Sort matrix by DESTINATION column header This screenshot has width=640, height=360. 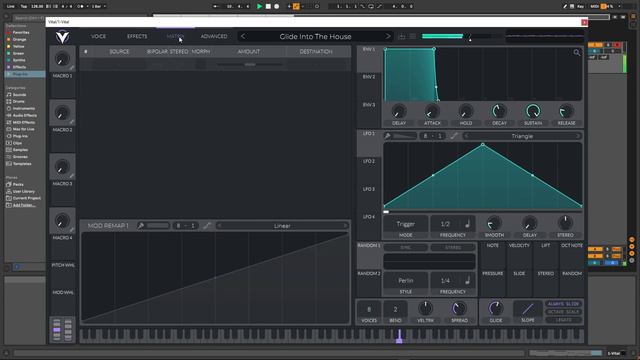[x=316, y=51]
